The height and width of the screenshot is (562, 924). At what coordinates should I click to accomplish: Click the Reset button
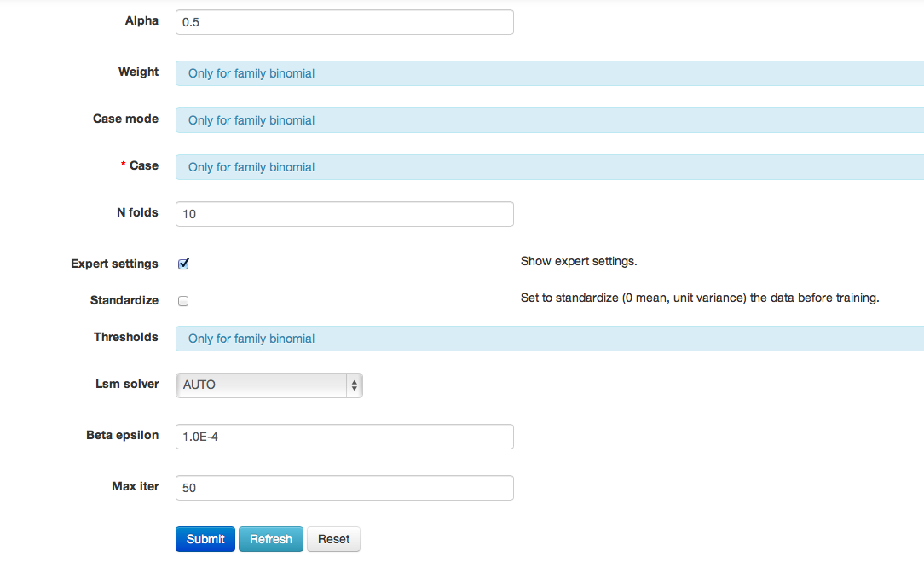point(333,538)
